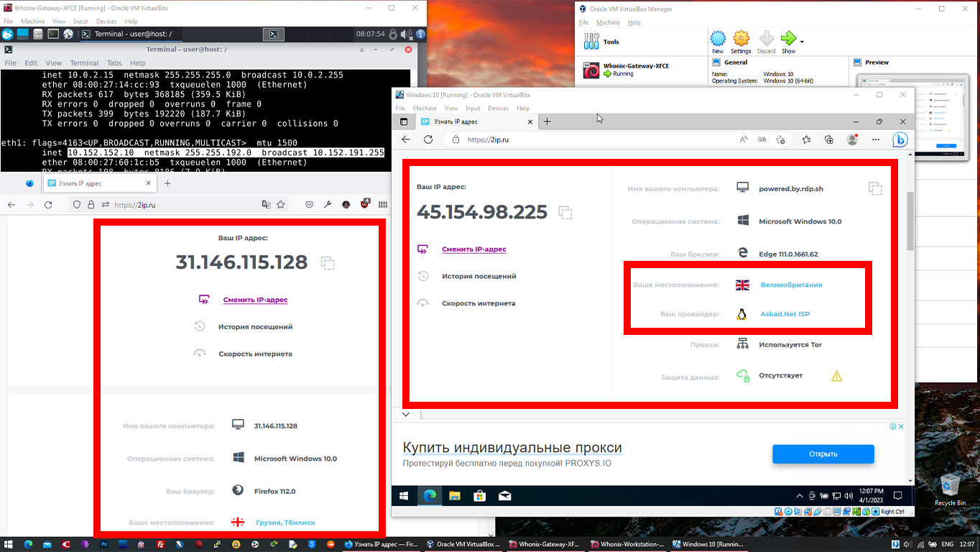Close the XFCE Terminal with the red X
Viewport: 980px width, 552px height.
pos(410,50)
